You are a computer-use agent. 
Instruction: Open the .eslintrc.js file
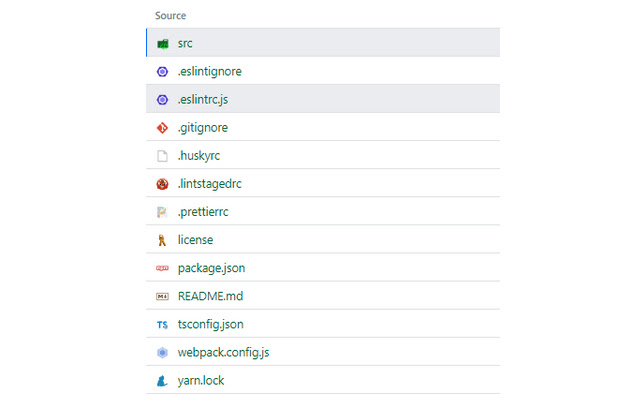[x=203, y=100]
